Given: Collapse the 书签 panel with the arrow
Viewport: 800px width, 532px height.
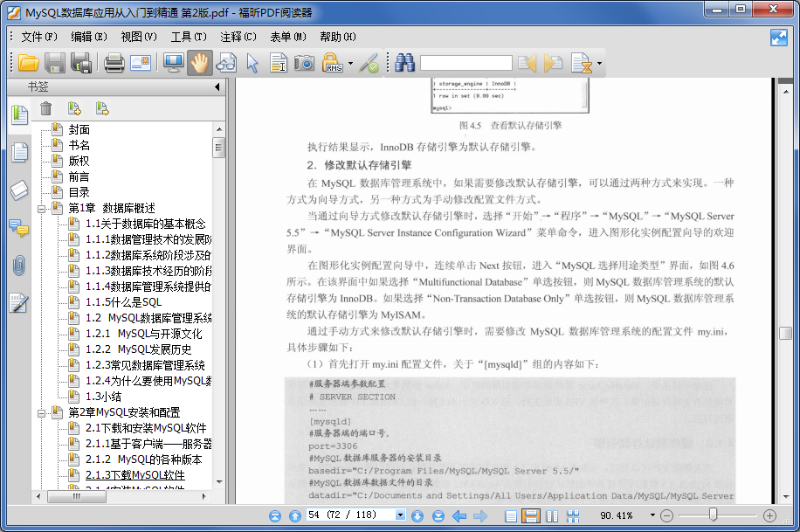Looking at the screenshot, I should (217, 86).
